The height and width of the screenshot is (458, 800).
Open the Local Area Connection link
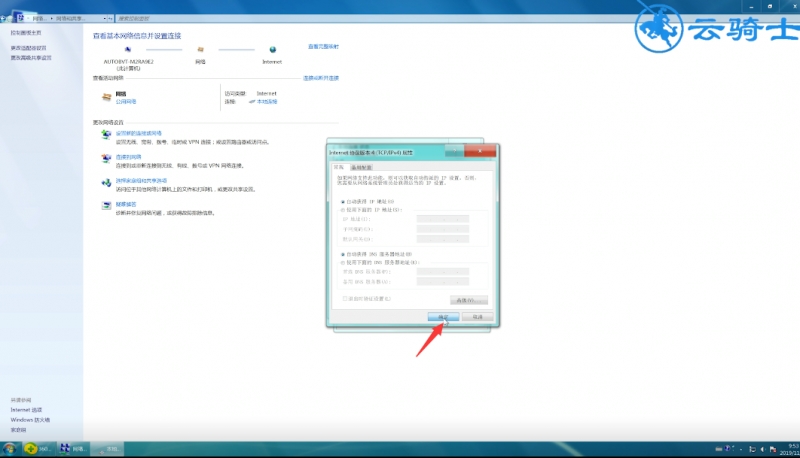coord(267,101)
